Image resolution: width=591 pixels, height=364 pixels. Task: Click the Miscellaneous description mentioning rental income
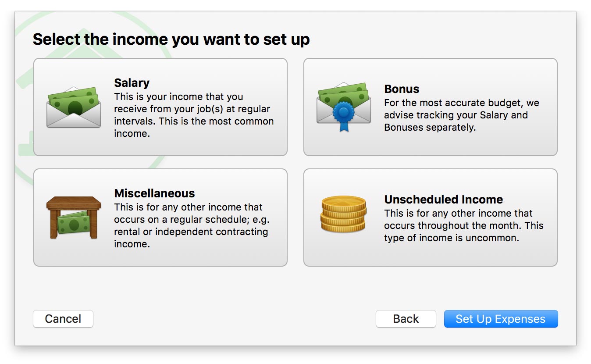191,225
